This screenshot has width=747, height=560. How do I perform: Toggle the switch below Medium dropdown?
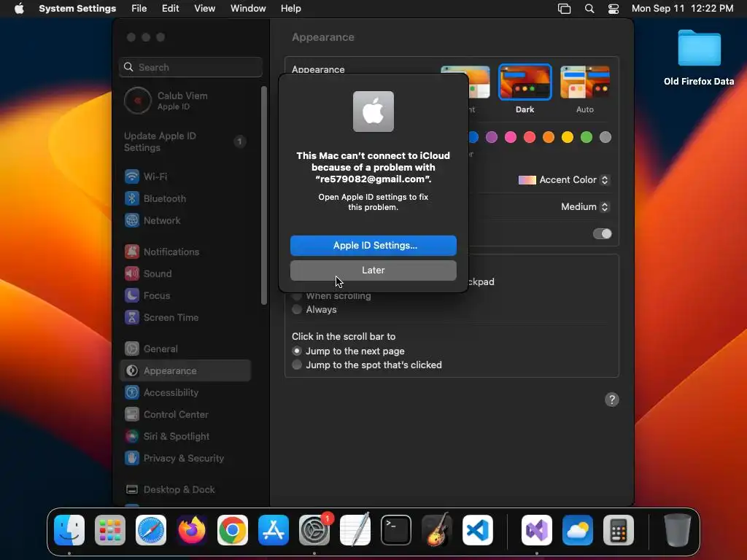(602, 234)
